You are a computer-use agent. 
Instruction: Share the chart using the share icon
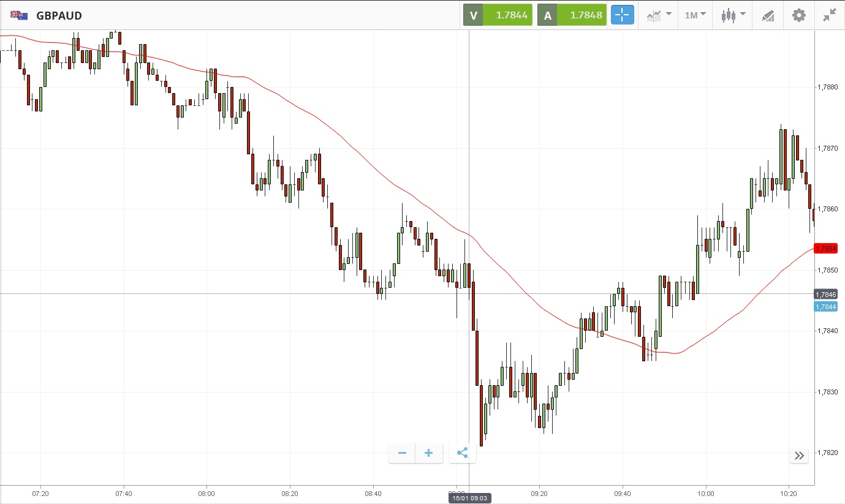[x=463, y=453]
